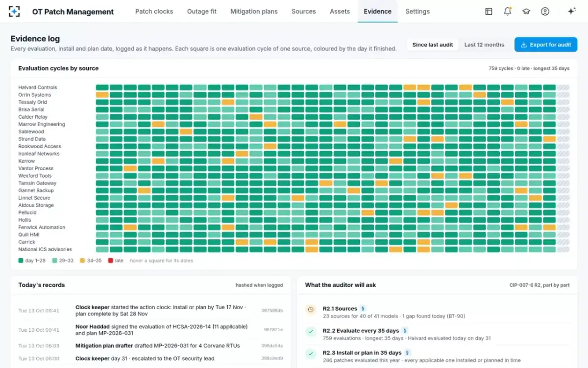Image resolution: width=588 pixels, height=368 pixels.
Task: Select the Evidence tab
Action: click(377, 11)
